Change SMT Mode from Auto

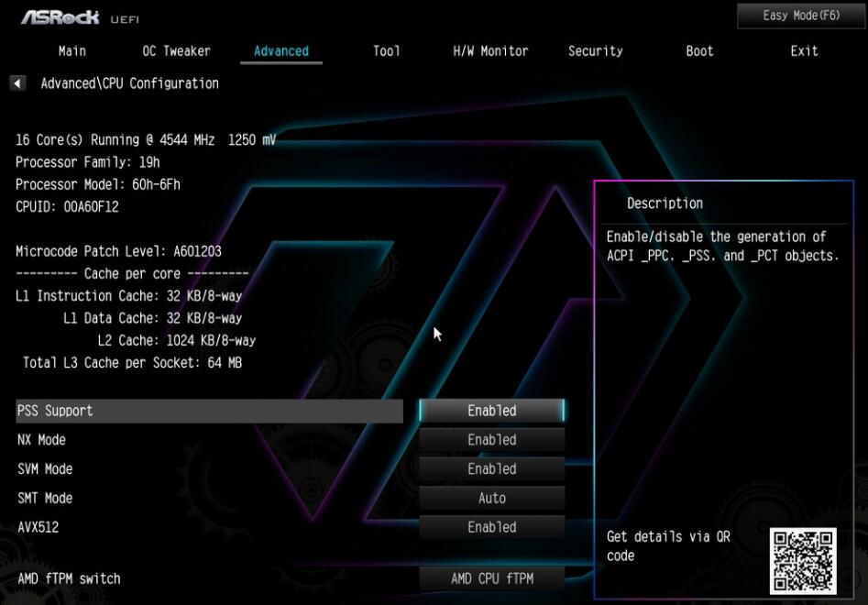click(491, 498)
